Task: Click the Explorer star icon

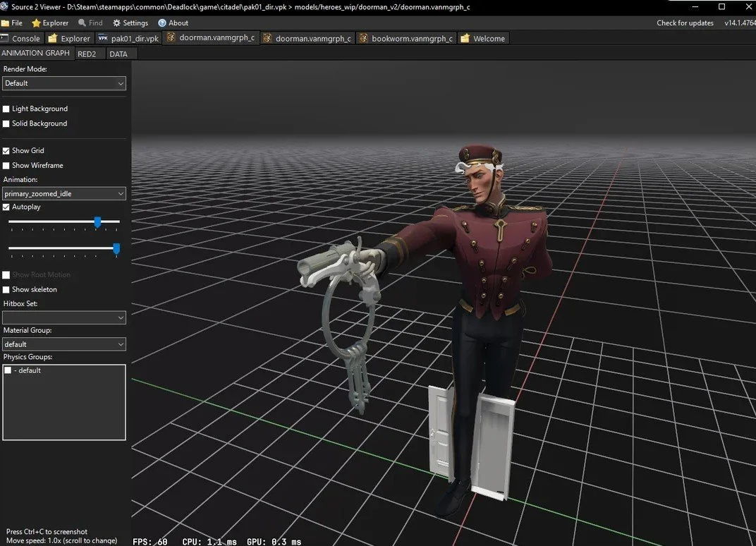Action: [36, 23]
